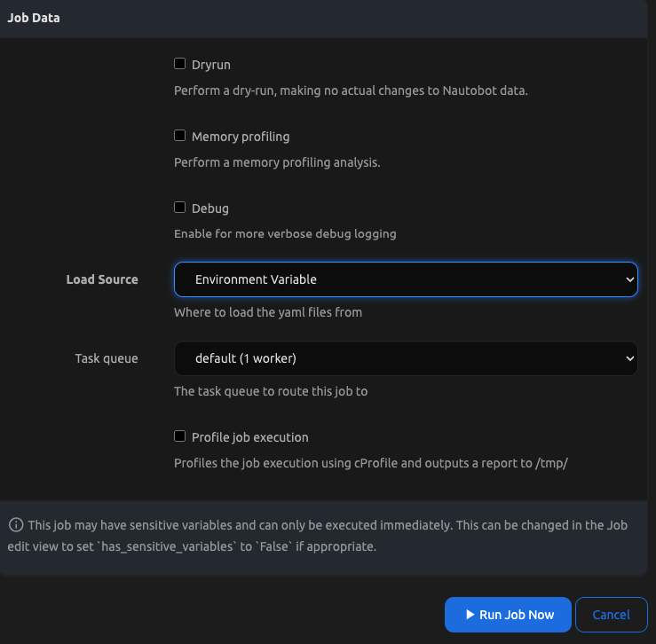Click the info icon in the sensitive variables notice
The image size is (656, 644).
tap(16, 525)
